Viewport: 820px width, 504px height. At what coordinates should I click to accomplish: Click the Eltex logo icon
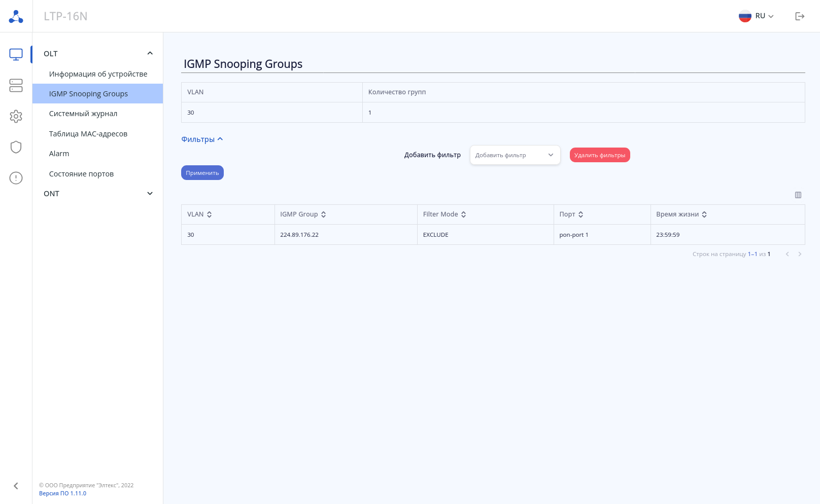click(16, 17)
